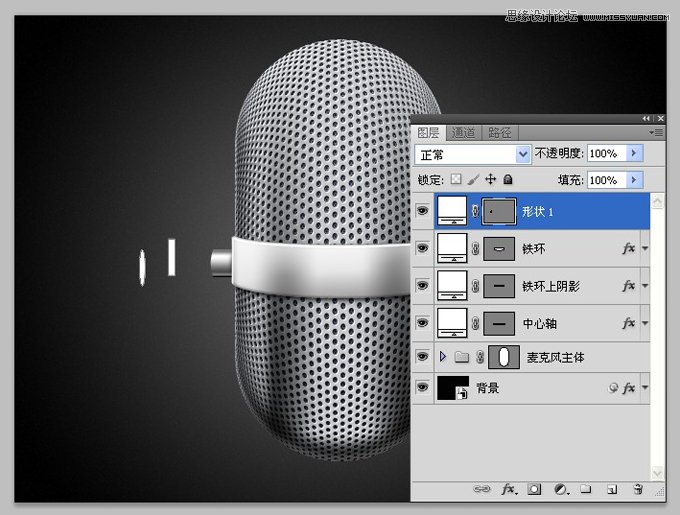Image resolution: width=680 pixels, height=515 pixels.
Task: Click layers list scrollbar up arrow
Action: tap(657, 201)
